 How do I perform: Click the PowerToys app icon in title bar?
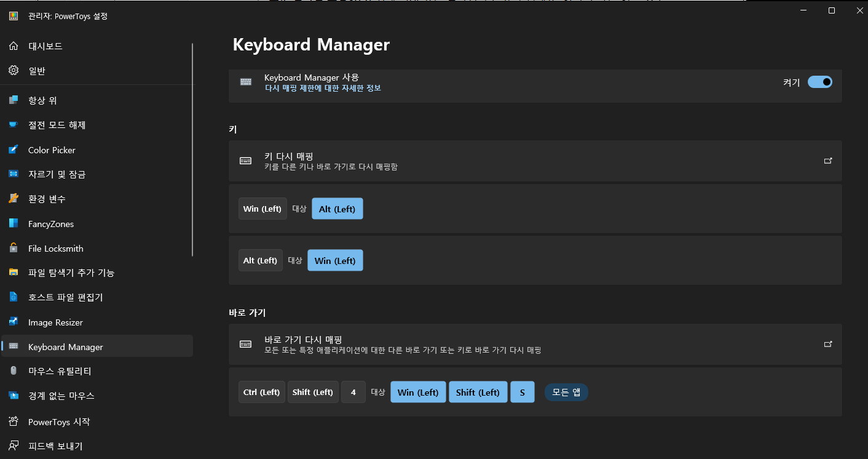(x=14, y=16)
